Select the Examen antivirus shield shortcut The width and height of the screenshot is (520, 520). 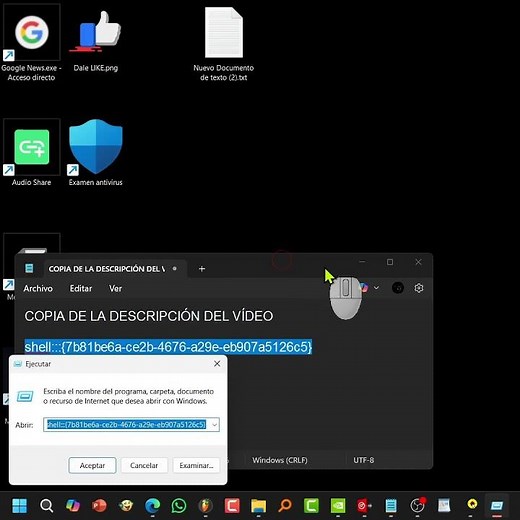[96, 152]
